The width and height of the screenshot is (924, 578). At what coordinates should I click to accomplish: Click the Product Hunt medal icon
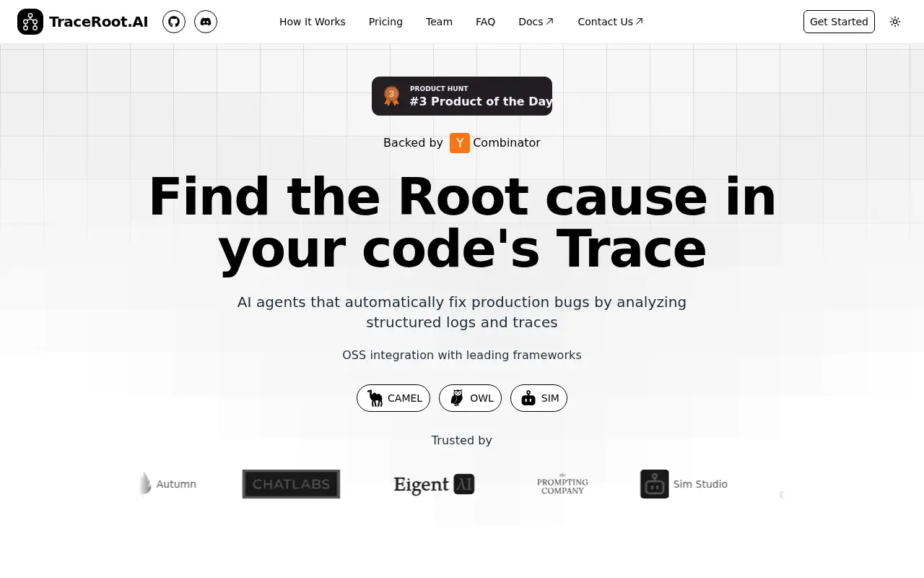pos(391,95)
